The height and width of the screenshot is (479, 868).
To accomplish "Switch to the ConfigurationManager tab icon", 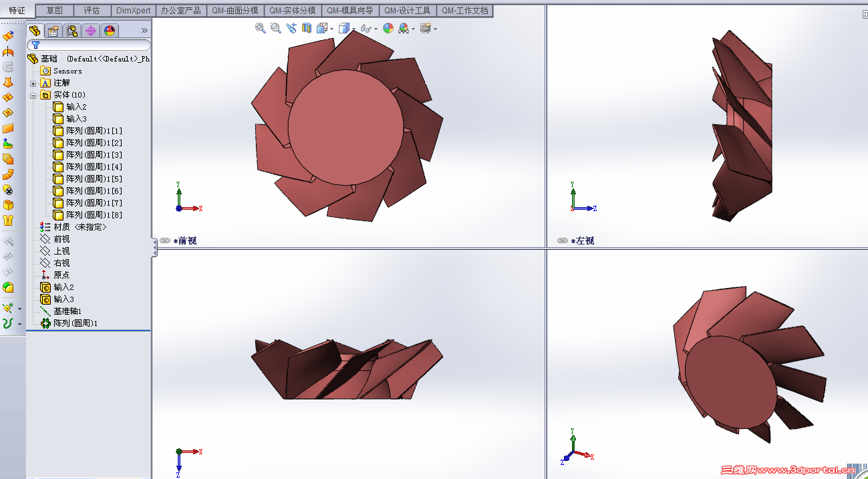I will [72, 31].
